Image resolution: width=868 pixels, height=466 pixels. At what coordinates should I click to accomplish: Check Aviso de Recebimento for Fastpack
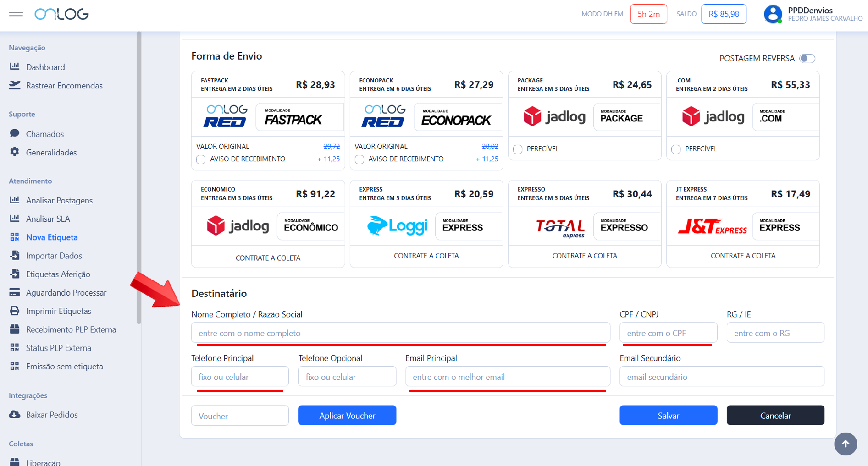point(201,159)
